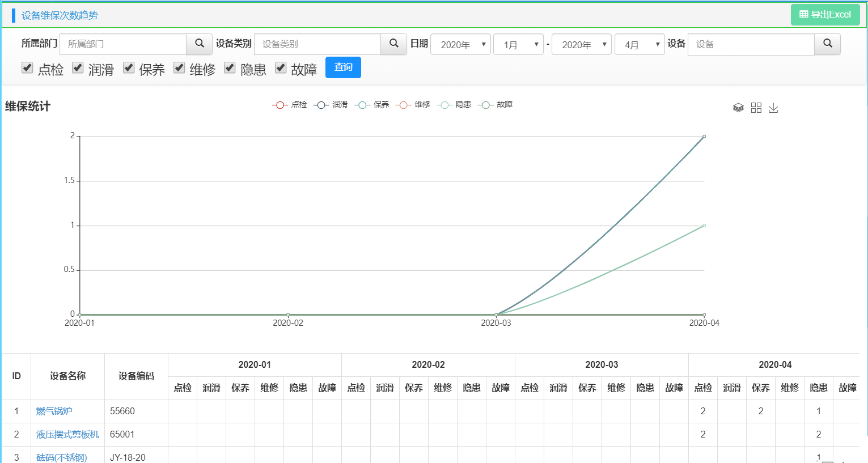Screen dimensions: 868x463
Task: Uncheck the 保养 checkbox
Action: click(129, 68)
